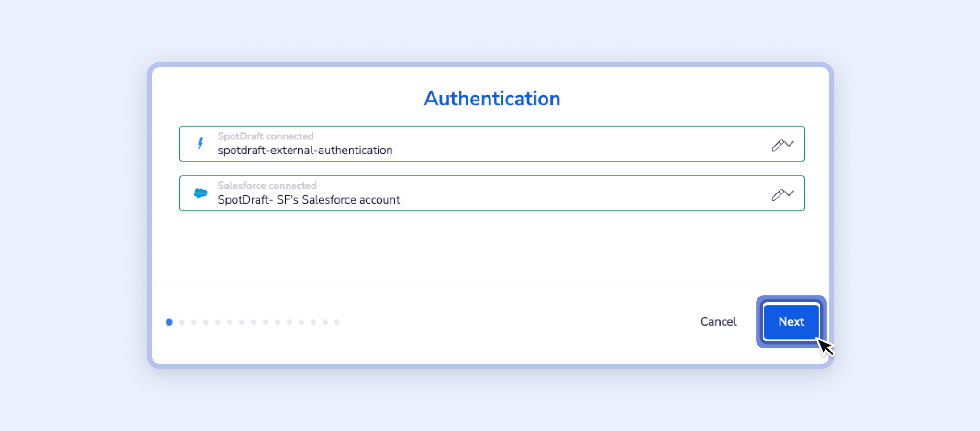This screenshot has width=980, height=431.
Task: Open the spotdraft-external-authentication connection field
Action: click(492, 144)
